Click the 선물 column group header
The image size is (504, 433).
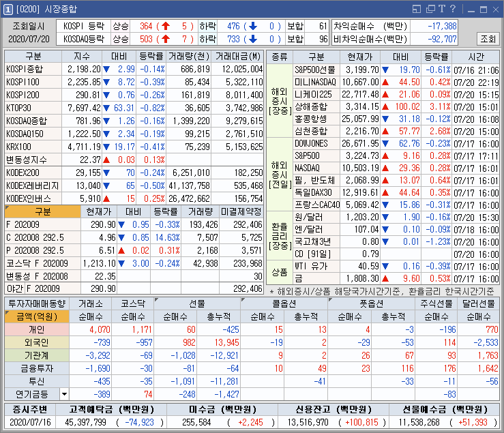tap(197, 303)
